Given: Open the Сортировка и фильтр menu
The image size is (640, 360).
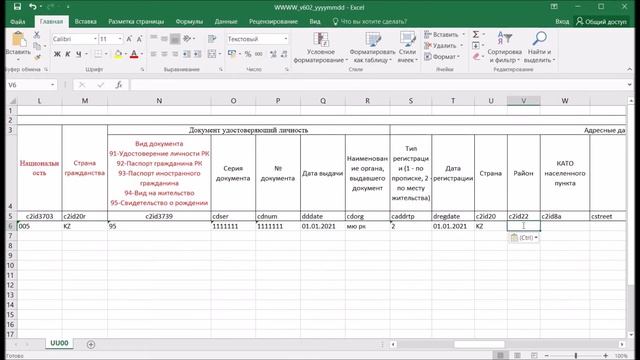Looking at the screenshot, I should pos(504,47).
